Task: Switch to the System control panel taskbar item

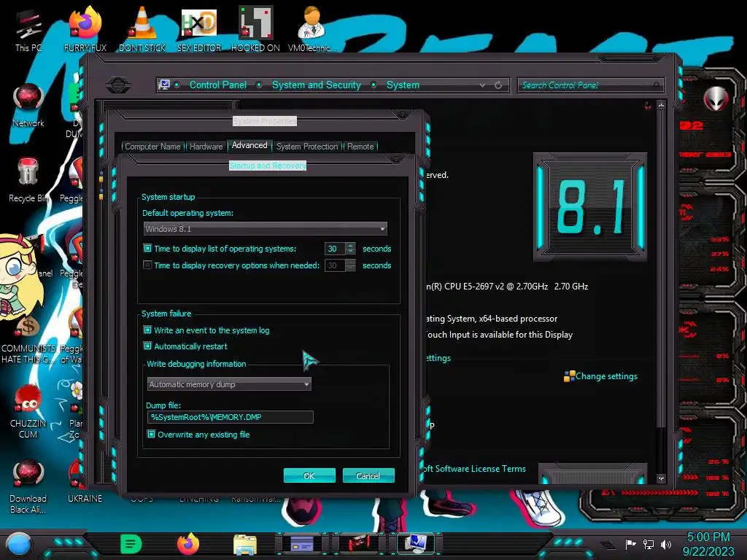Action: click(416, 544)
